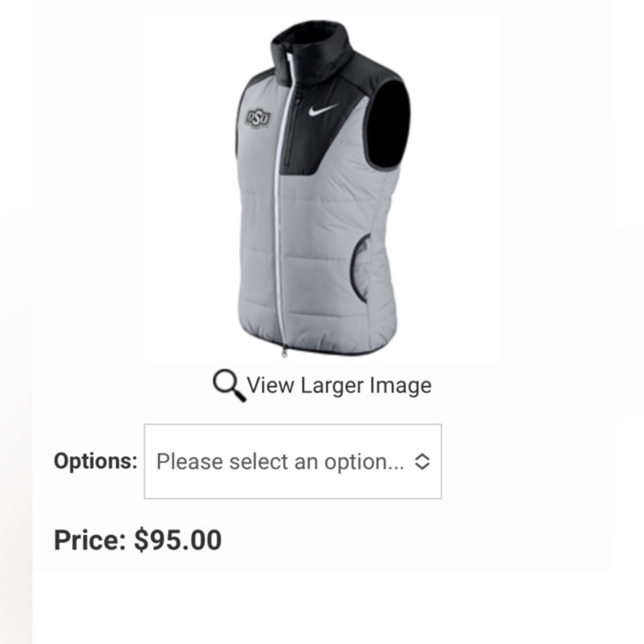Viewport: 644px width, 644px height.
Task: Click the Price label text
Action: pos(90,540)
